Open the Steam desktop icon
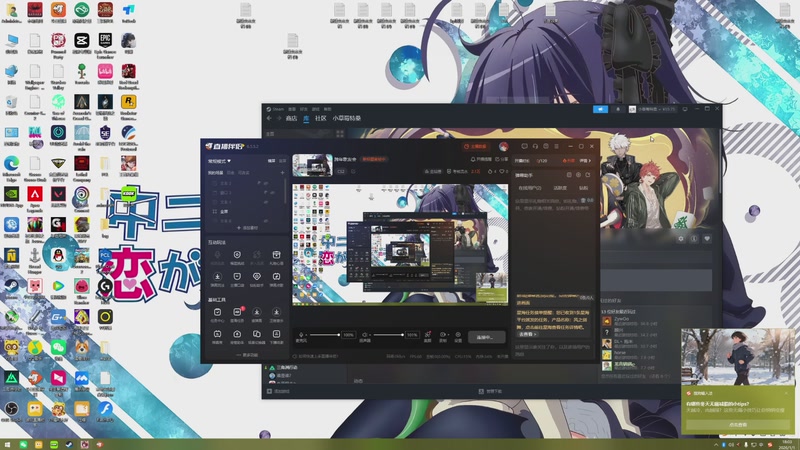 tap(11, 286)
